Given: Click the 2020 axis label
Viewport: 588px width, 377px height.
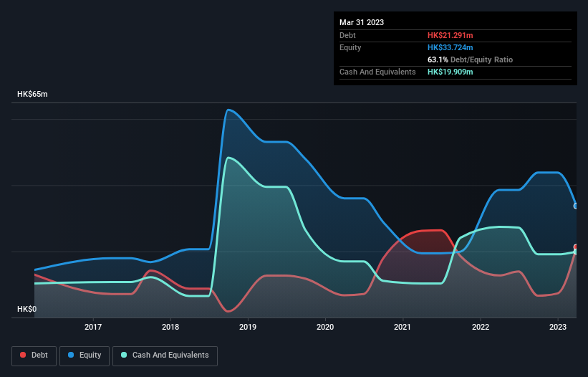Looking at the screenshot, I should pyautogui.click(x=325, y=327).
